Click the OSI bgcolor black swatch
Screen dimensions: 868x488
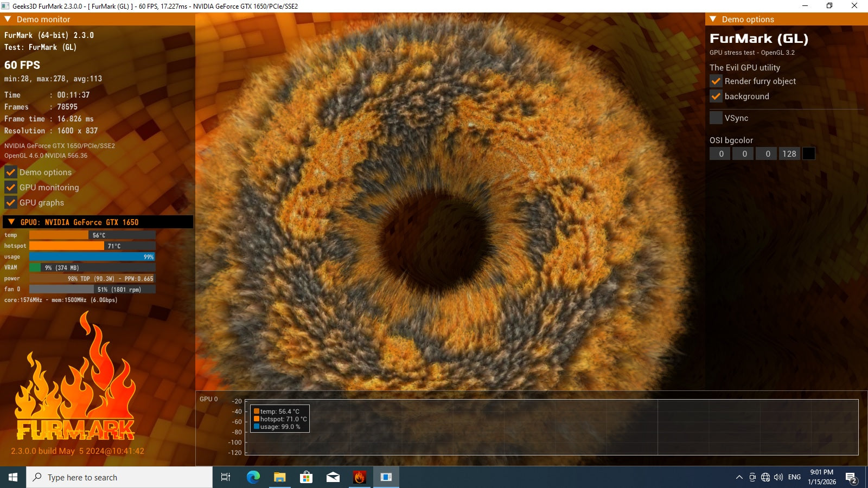click(x=808, y=153)
